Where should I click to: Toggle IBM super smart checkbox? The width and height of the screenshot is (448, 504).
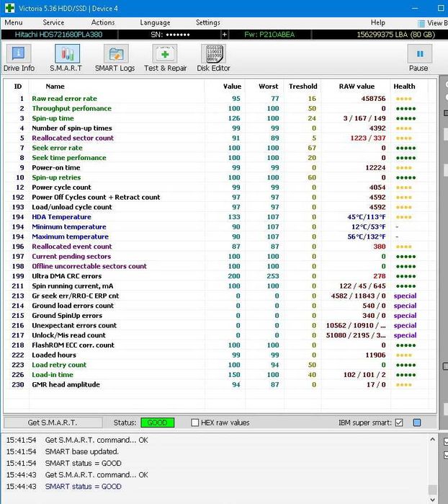399,423
